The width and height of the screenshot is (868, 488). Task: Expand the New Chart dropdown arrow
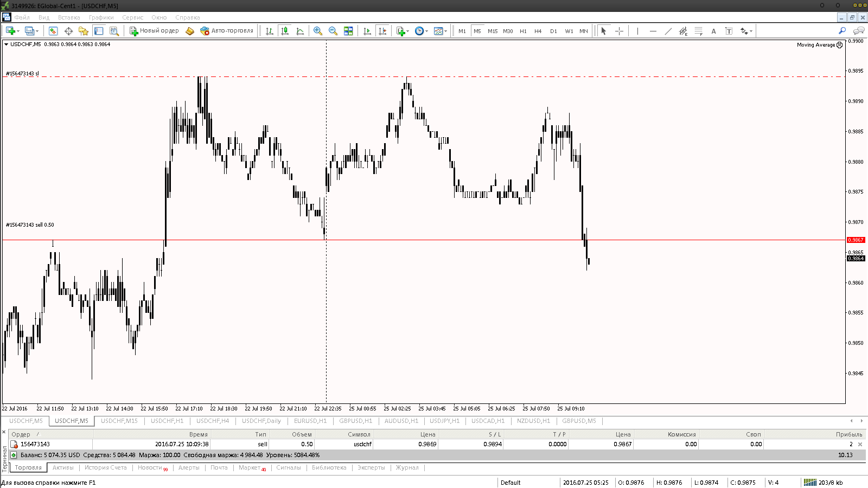18,31
